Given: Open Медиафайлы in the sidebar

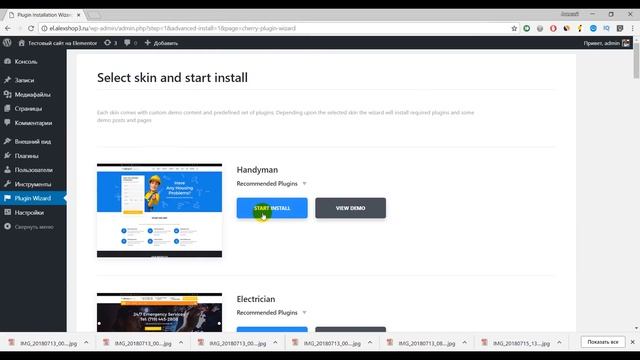Looking at the screenshot, I should click(x=33, y=94).
